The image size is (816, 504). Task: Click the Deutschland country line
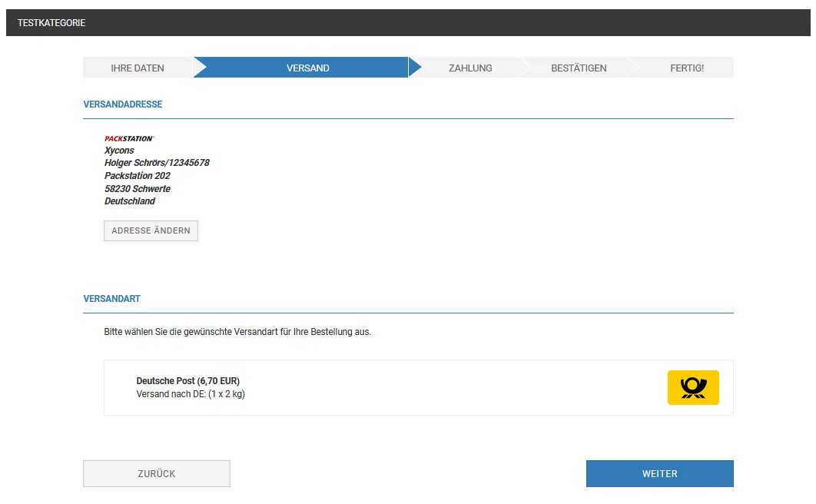tap(130, 201)
